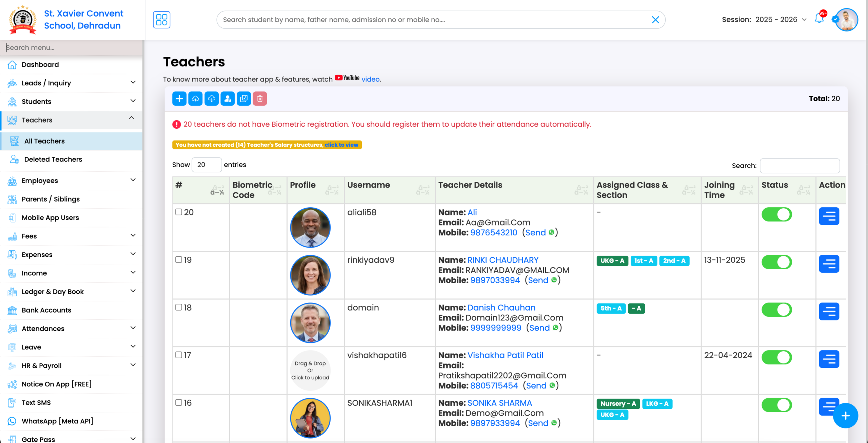Click the bulk select copy-check icon
This screenshot has height=443, width=868.
[244, 99]
